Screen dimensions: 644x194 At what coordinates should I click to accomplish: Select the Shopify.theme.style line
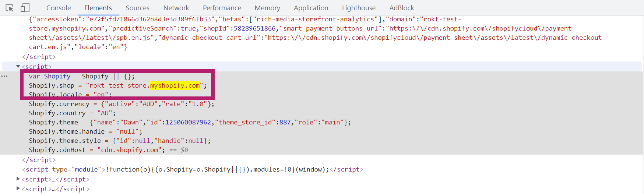coord(120,141)
